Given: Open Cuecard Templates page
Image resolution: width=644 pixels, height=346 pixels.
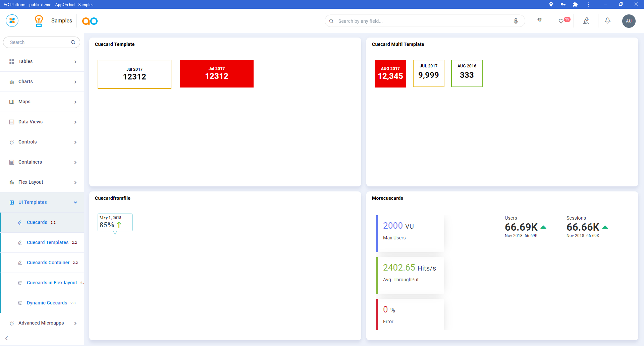Looking at the screenshot, I should tap(48, 243).
